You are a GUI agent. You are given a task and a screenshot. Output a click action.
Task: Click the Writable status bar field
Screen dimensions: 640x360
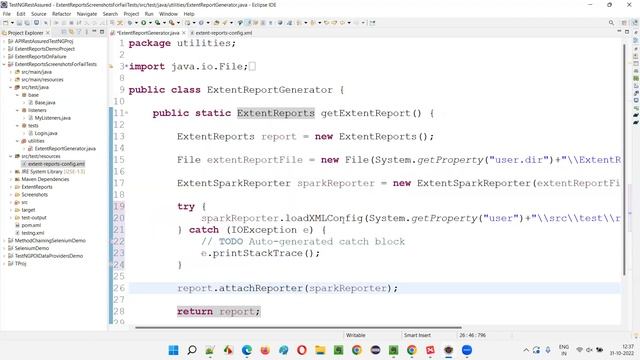[x=356, y=335]
